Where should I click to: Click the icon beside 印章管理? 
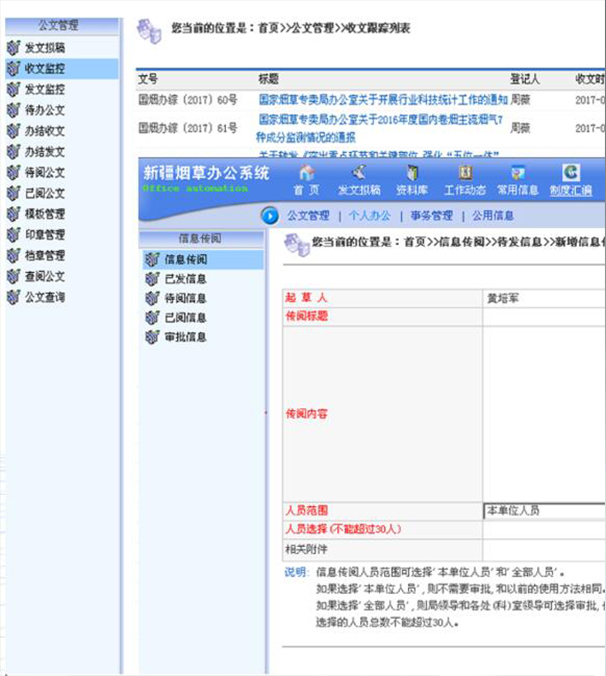pyautogui.click(x=13, y=235)
